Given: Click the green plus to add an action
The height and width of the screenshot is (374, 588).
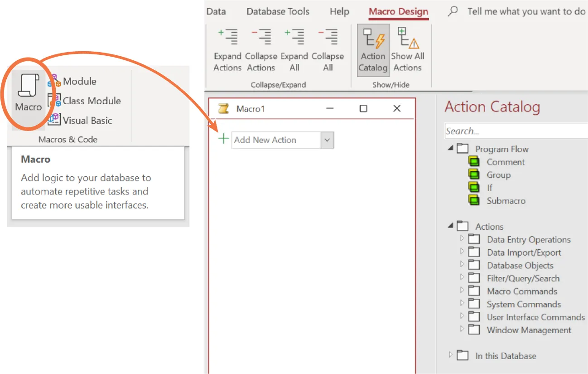Looking at the screenshot, I should (223, 139).
